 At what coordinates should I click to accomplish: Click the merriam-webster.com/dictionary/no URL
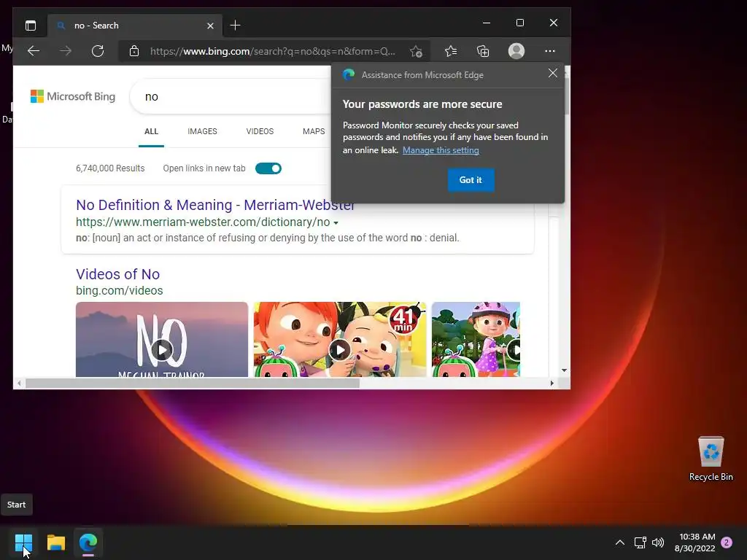tap(203, 222)
